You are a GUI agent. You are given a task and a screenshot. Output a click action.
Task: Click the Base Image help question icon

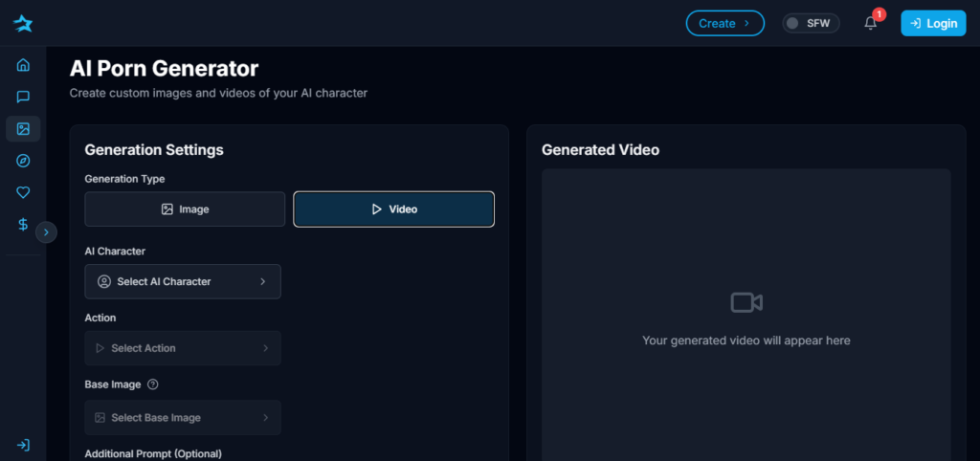click(152, 384)
